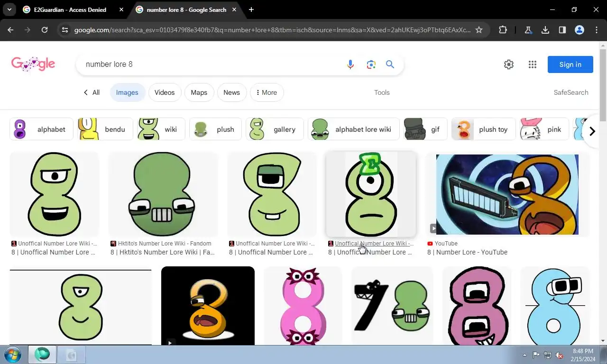The image size is (607, 364).
Task: Open green 8 with crown image
Action: [x=371, y=194]
